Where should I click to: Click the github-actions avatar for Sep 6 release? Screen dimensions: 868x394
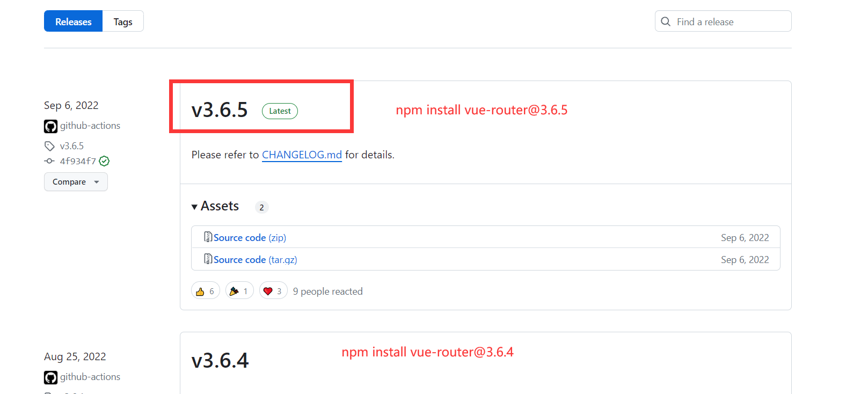coord(50,126)
